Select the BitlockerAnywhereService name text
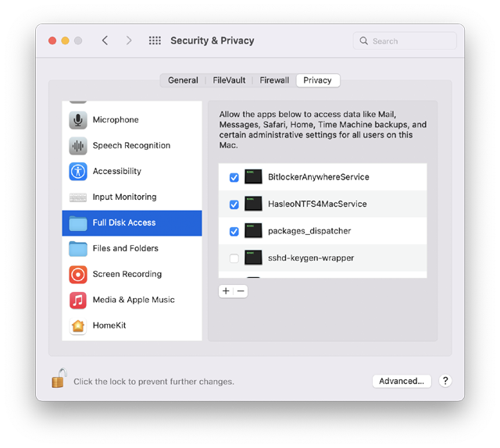Screen dimensions: 500x448 pyautogui.click(x=319, y=177)
